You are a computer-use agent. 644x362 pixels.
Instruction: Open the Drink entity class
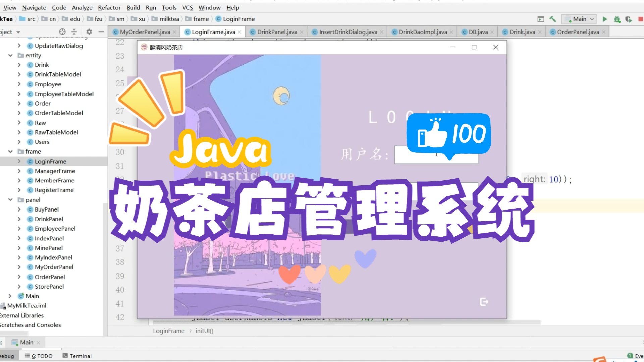click(x=41, y=65)
